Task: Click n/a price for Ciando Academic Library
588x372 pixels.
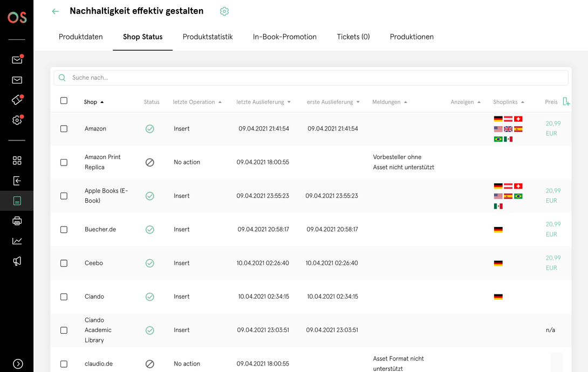Action: click(x=550, y=330)
